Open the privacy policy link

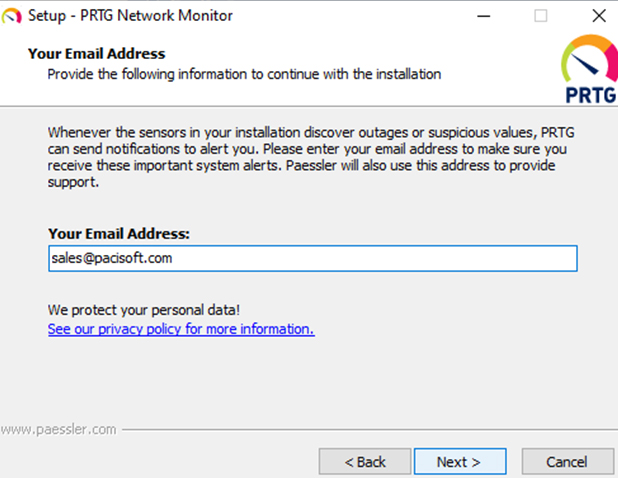click(181, 329)
